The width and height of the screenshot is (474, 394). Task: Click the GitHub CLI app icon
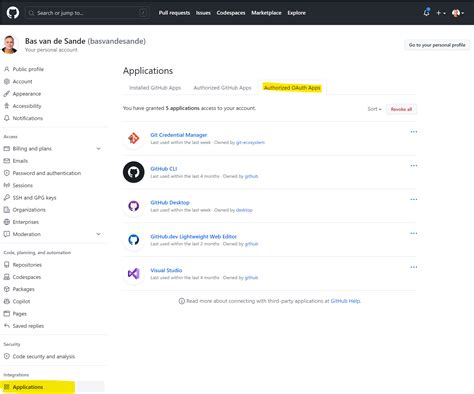coord(134,172)
